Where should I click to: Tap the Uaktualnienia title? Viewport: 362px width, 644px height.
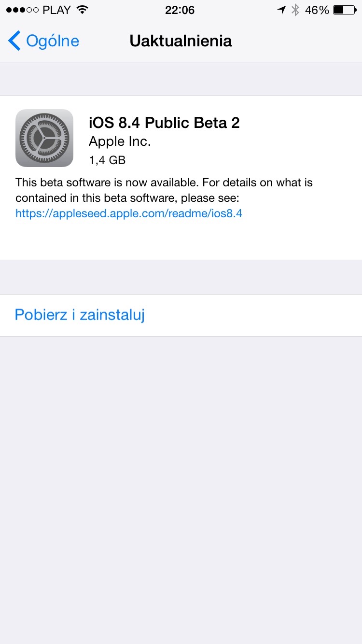tap(181, 41)
